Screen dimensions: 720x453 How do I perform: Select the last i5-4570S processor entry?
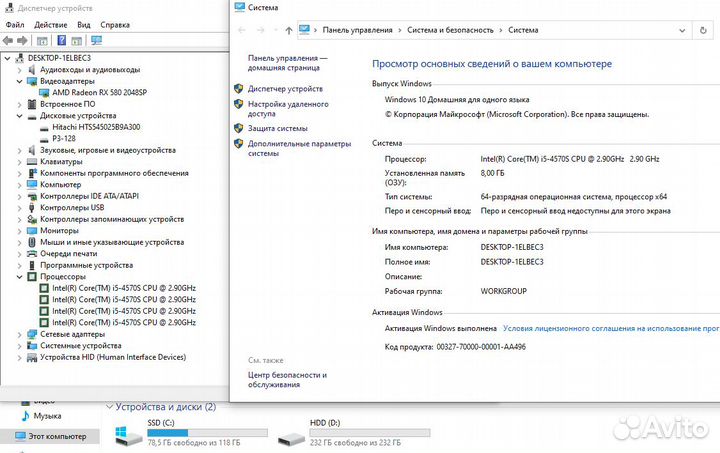124,323
